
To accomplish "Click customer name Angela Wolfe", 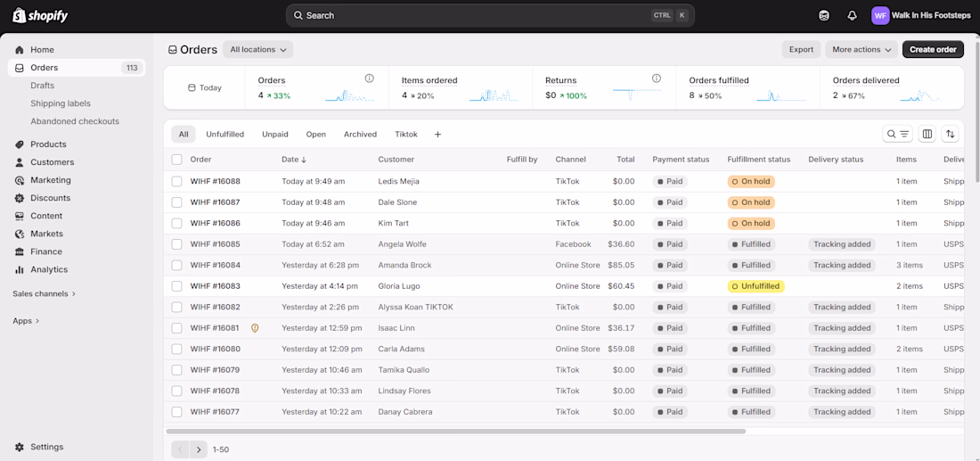I will point(402,244).
